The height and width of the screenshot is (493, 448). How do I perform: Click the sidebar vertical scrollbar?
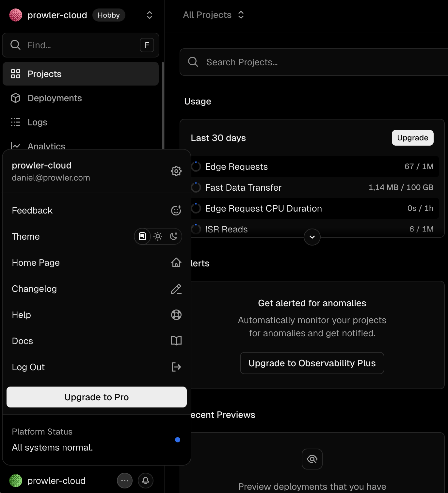point(163,105)
